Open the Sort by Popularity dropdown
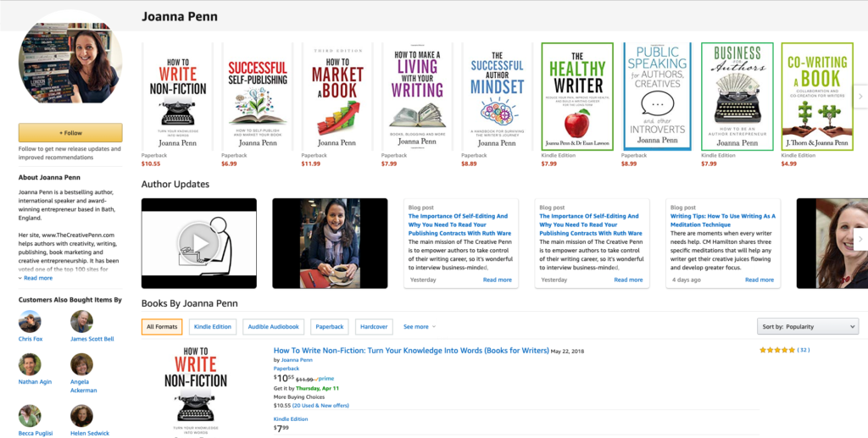This screenshot has width=868, height=438. point(808,327)
